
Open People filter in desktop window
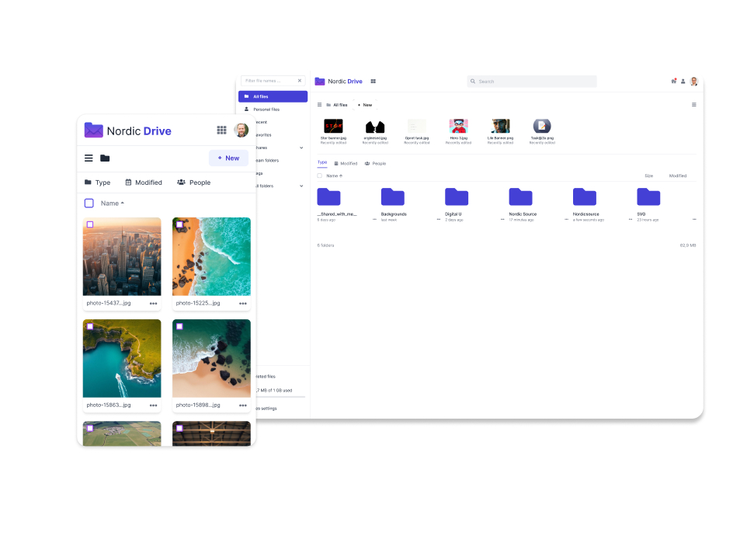(376, 164)
